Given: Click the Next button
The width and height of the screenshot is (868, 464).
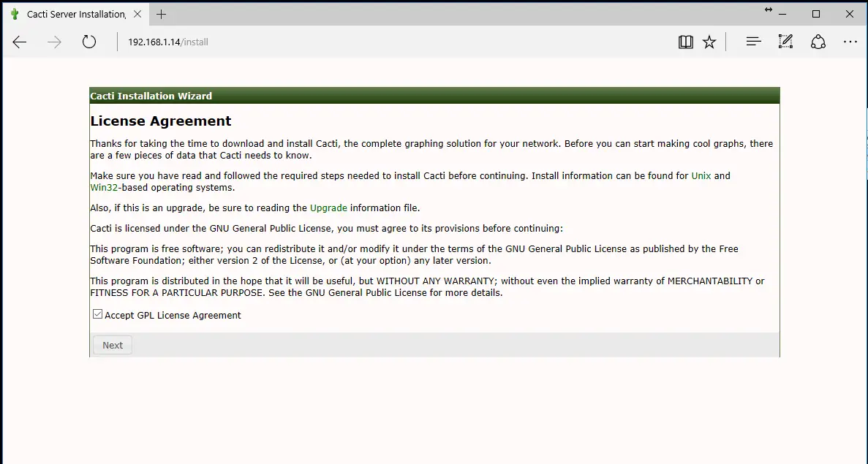Looking at the screenshot, I should (x=113, y=345).
